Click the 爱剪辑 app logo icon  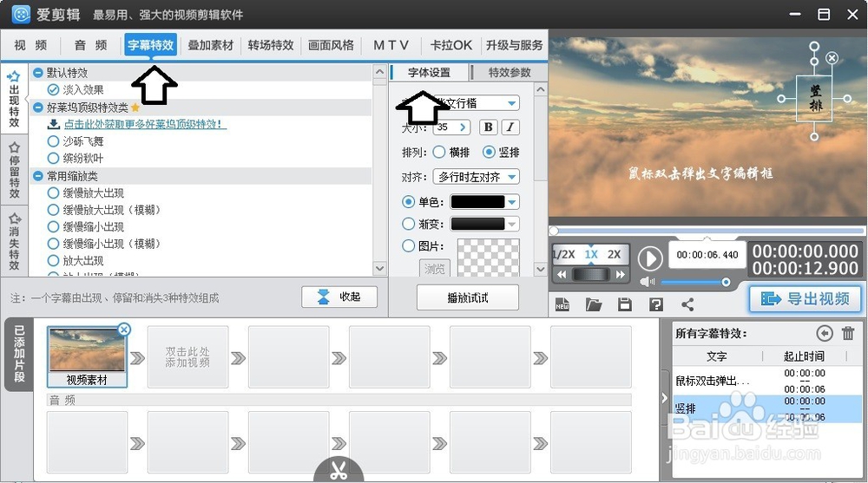click(21, 14)
